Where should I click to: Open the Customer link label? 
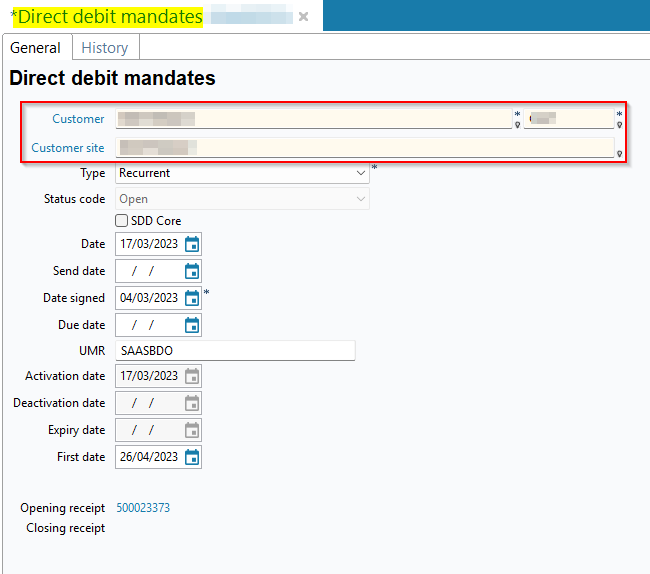click(x=78, y=119)
